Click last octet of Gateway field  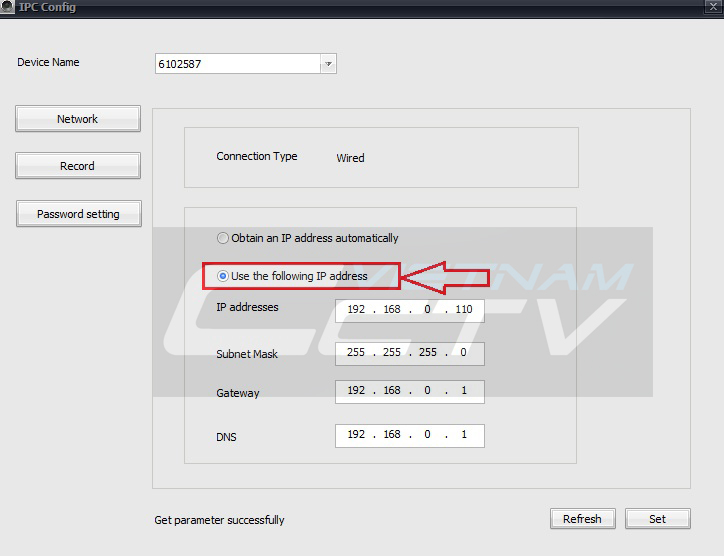[x=463, y=391]
